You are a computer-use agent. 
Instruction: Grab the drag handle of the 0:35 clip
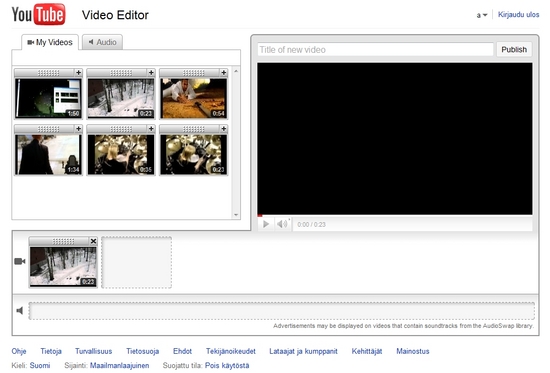(x=121, y=129)
